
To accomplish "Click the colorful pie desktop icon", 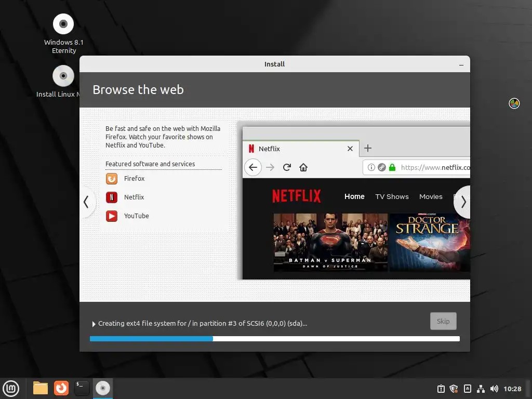I will [x=514, y=103].
